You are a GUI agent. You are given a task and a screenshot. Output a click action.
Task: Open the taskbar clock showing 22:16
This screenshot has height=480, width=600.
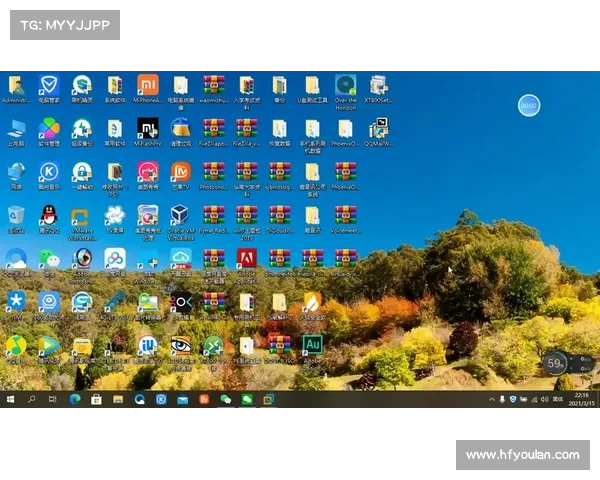[581, 399]
